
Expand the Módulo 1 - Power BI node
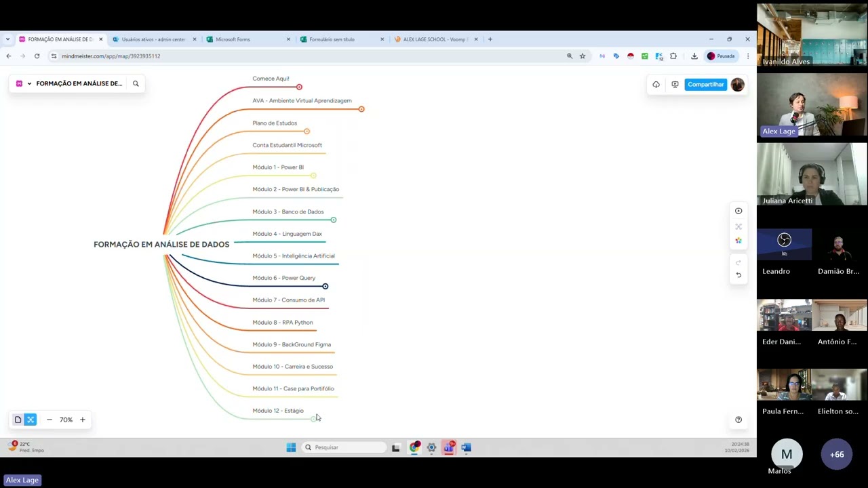click(313, 176)
